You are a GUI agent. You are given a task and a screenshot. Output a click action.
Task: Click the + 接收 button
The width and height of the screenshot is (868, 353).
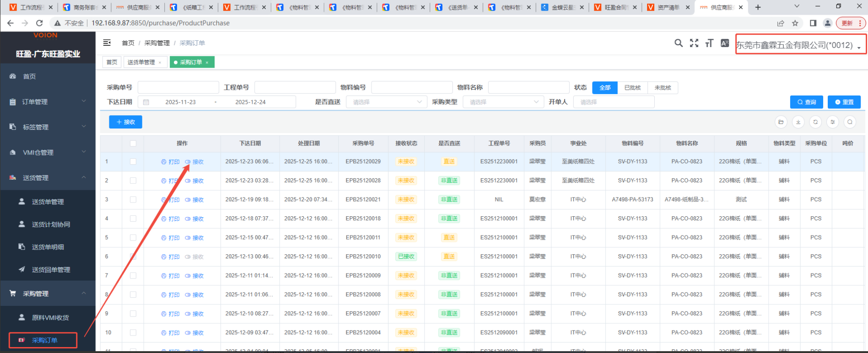125,122
